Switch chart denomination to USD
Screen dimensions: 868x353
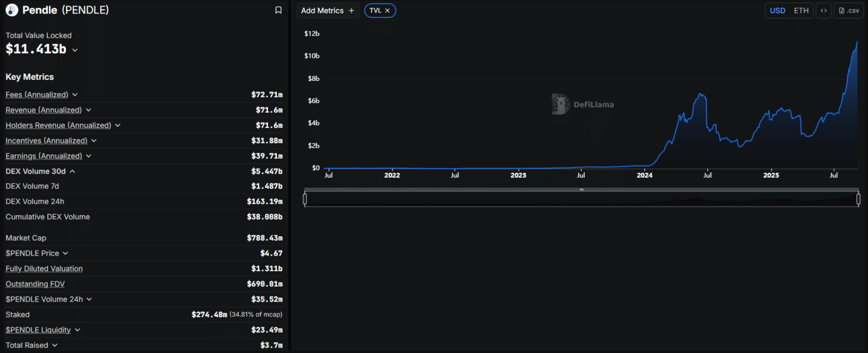tap(777, 10)
